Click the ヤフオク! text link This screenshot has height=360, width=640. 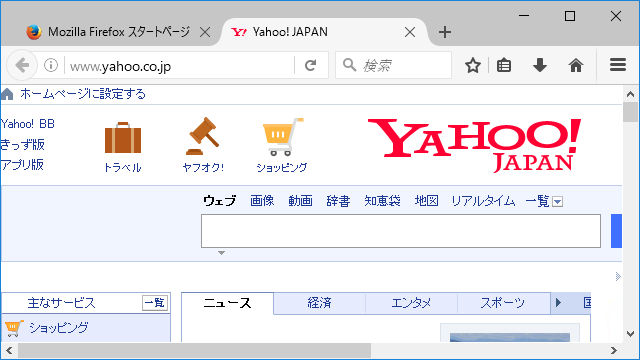click(x=203, y=167)
